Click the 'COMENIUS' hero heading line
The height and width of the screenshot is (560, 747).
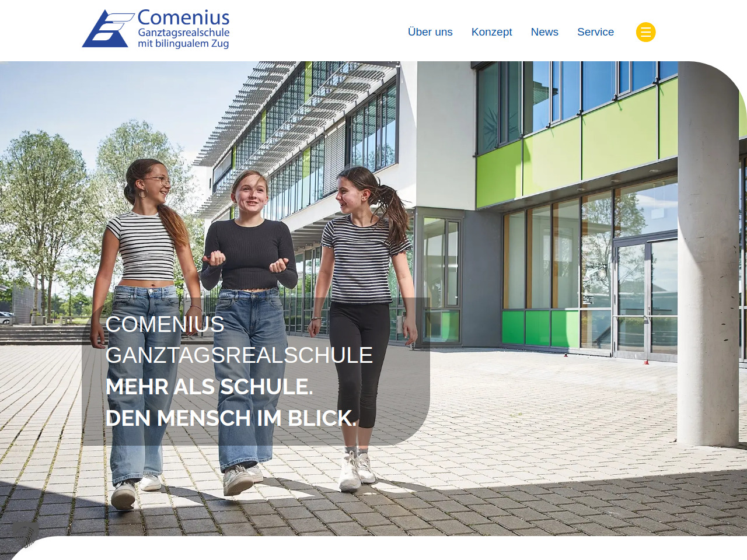(165, 324)
